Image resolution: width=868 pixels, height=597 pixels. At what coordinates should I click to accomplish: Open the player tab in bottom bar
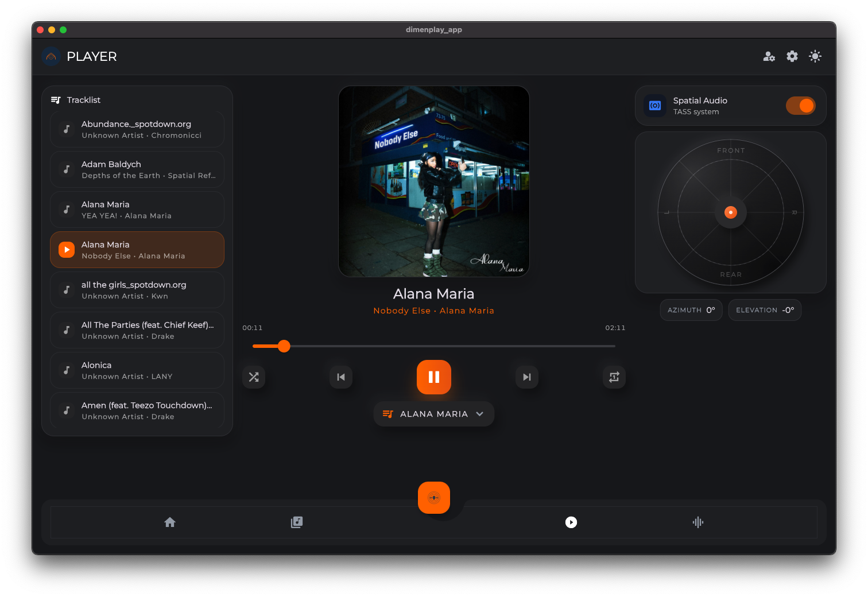pos(571,522)
